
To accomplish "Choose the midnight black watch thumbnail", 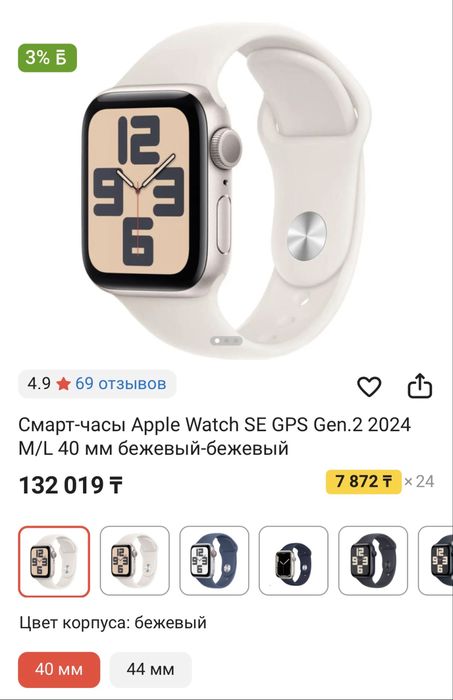I will pos(373,561).
